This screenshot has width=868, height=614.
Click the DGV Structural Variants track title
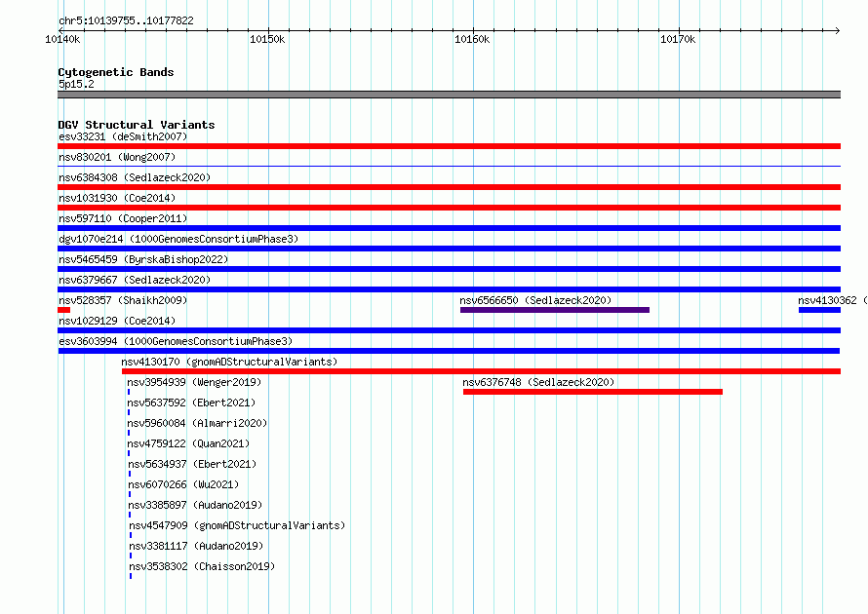pos(137,125)
